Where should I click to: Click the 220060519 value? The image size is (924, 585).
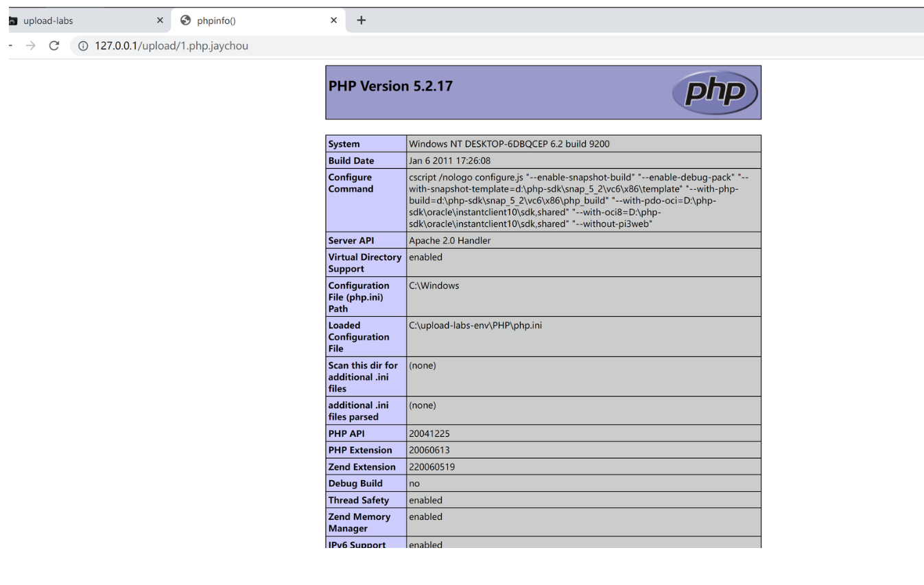(432, 467)
